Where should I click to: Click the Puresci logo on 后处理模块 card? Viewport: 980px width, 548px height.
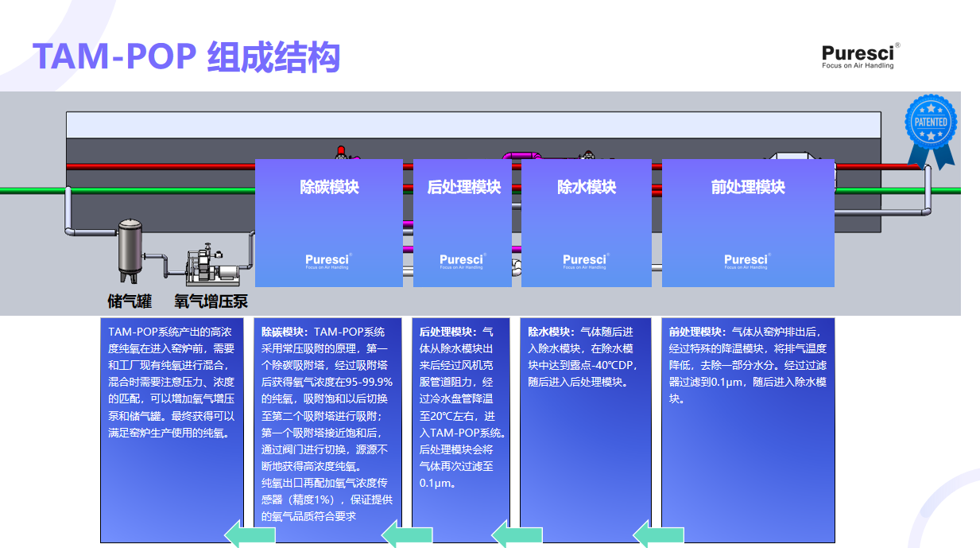(462, 261)
